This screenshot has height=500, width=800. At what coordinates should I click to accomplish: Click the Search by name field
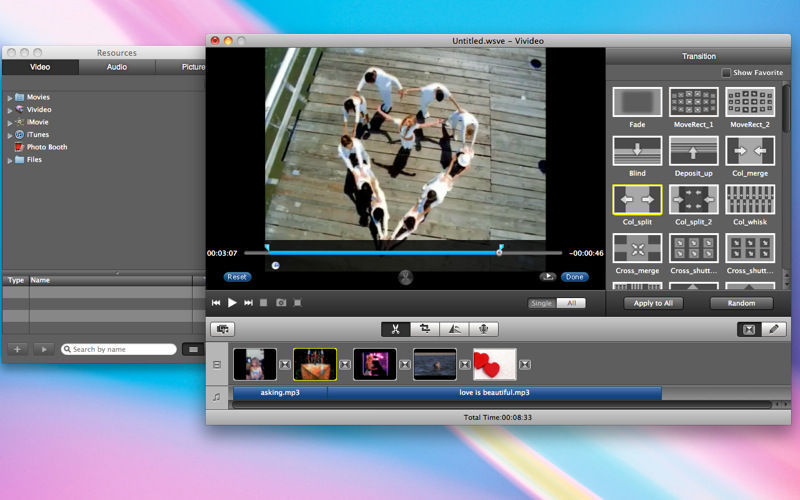coord(119,349)
